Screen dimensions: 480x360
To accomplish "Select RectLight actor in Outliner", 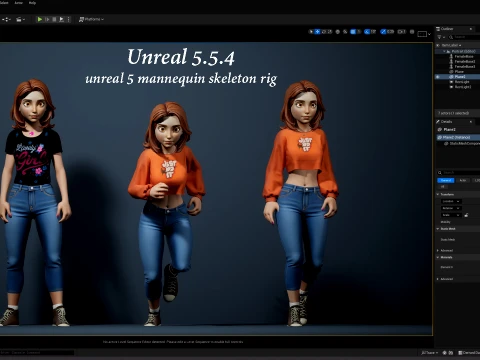I will [x=462, y=82].
